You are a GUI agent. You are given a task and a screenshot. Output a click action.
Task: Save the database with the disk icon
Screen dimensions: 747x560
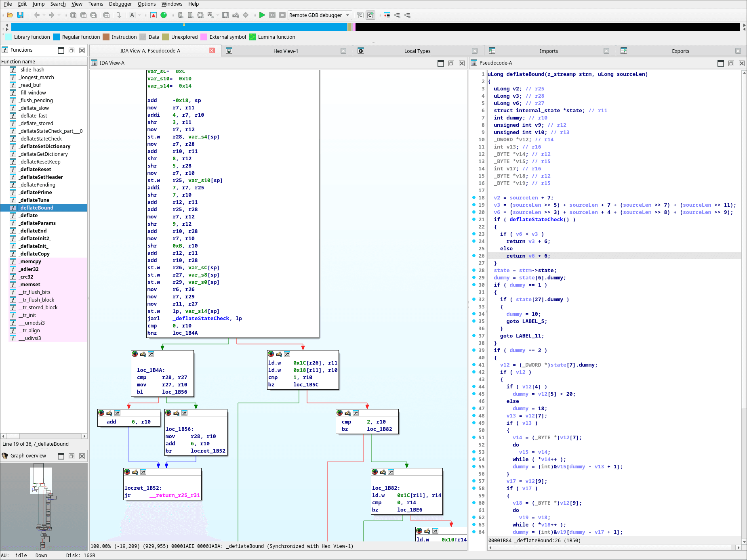point(20,15)
